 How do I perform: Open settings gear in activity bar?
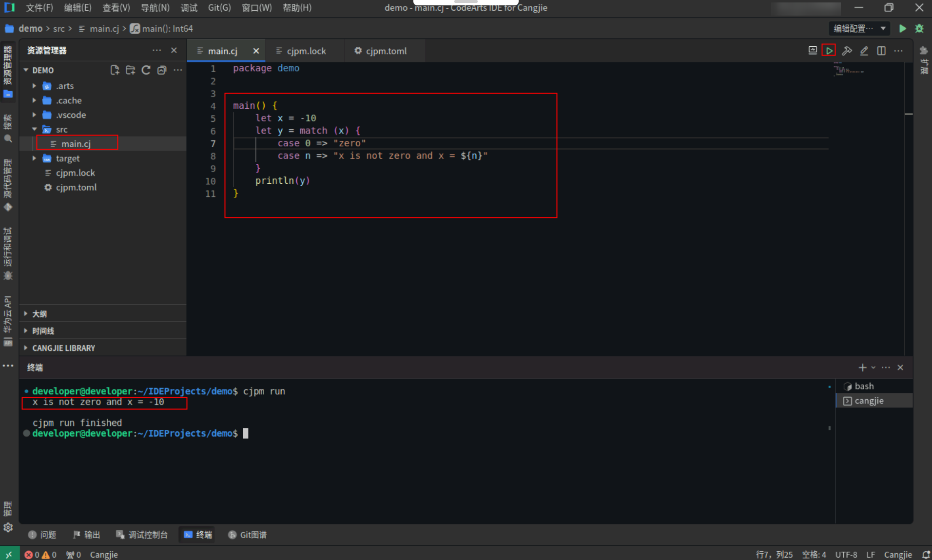pyautogui.click(x=8, y=527)
